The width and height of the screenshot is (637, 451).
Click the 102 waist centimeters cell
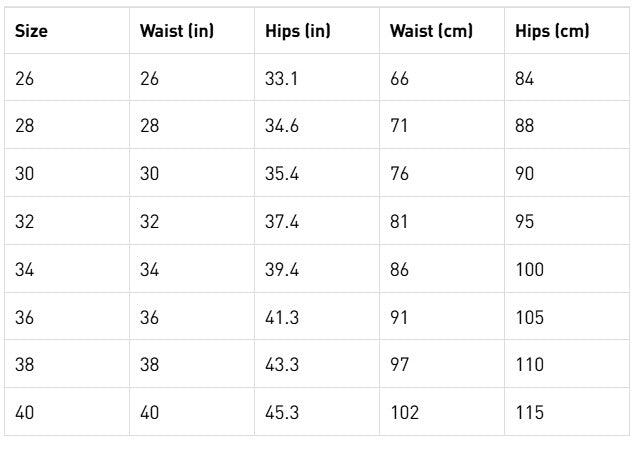pos(405,413)
